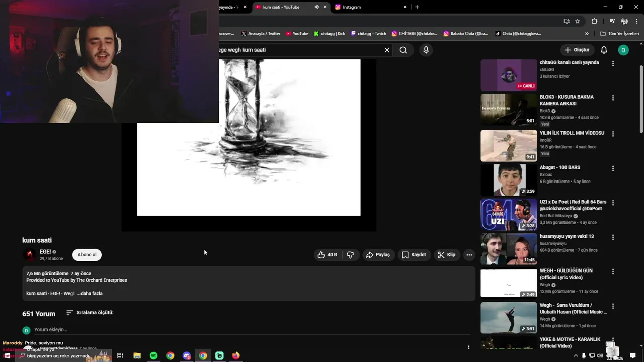The image size is (644, 362).
Task: Open the Sıralama ölçütü sort dropdown
Action: click(90, 313)
